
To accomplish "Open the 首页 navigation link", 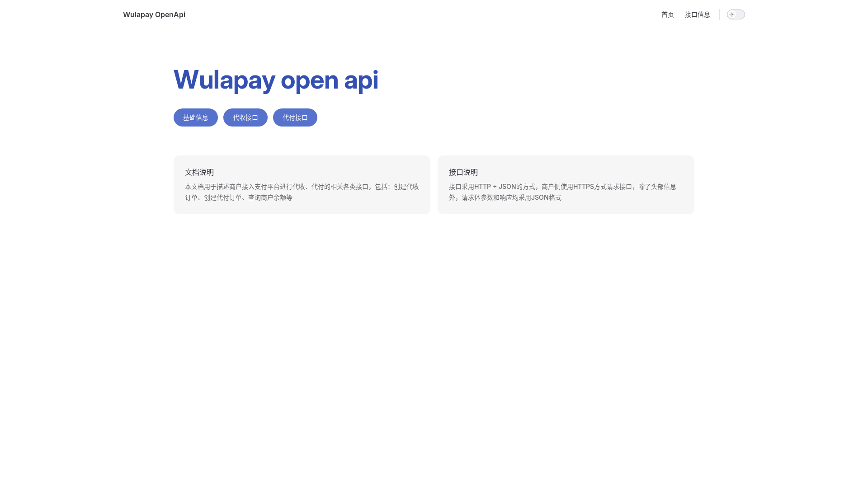I will coord(667,14).
